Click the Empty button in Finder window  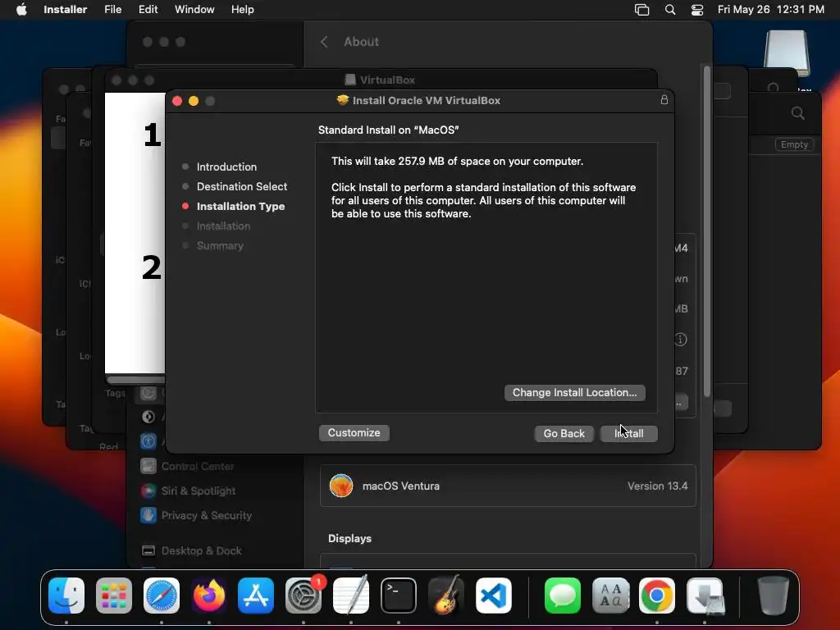tap(794, 144)
